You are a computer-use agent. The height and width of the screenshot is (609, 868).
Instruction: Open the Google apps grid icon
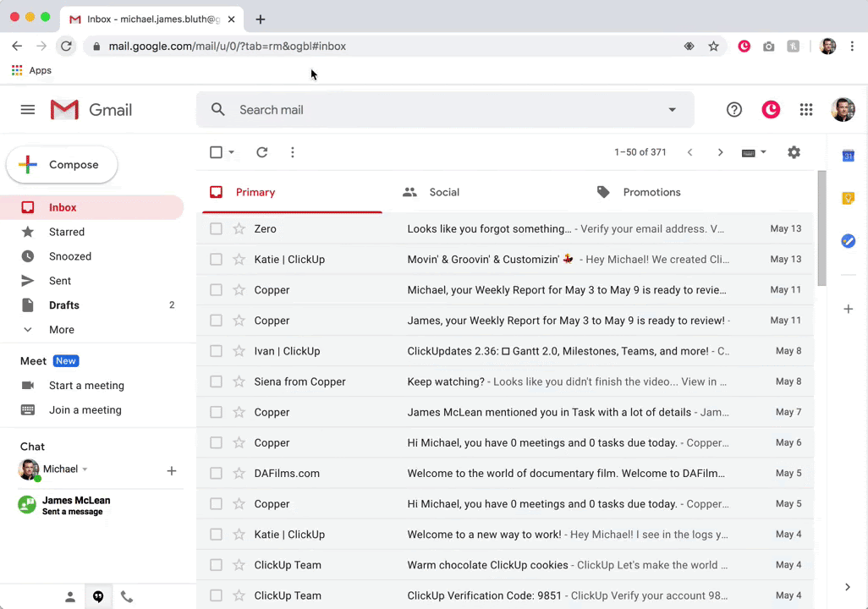tap(805, 110)
